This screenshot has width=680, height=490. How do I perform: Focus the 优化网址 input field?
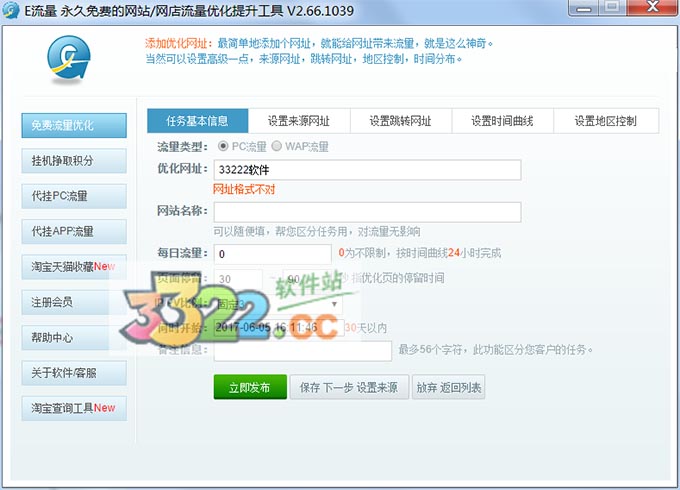point(367,170)
